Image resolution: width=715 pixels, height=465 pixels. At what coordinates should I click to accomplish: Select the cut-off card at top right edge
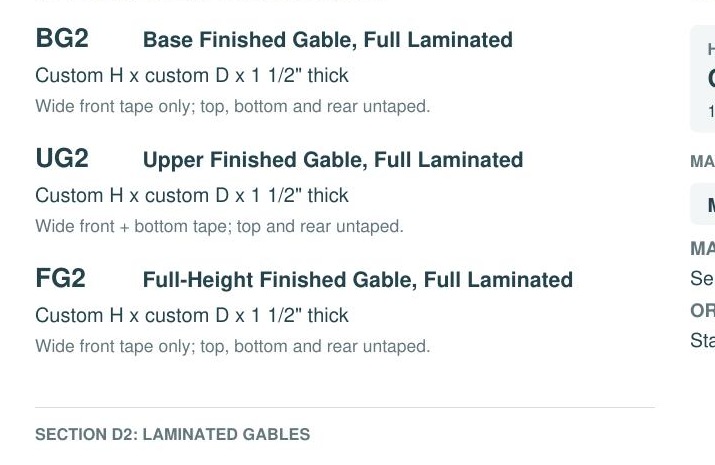(703, 79)
